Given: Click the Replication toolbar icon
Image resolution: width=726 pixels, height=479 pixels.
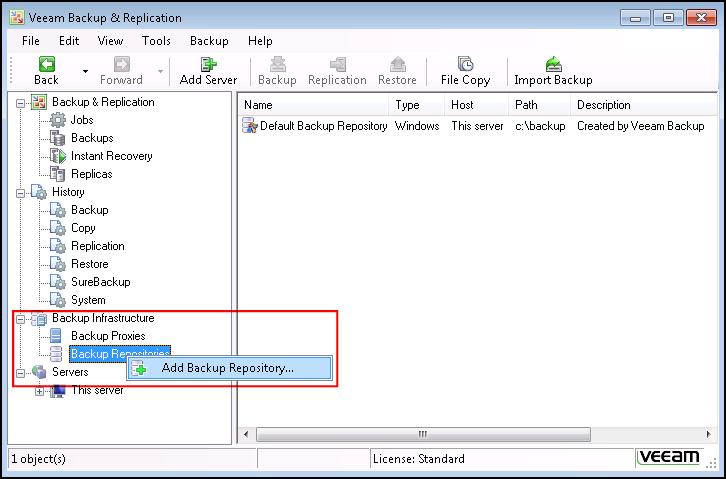Looking at the screenshot, I should click(x=338, y=64).
